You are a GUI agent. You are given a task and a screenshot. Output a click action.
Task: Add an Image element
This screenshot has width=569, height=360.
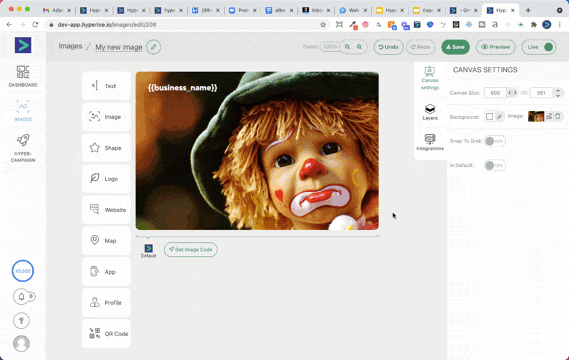(x=106, y=117)
